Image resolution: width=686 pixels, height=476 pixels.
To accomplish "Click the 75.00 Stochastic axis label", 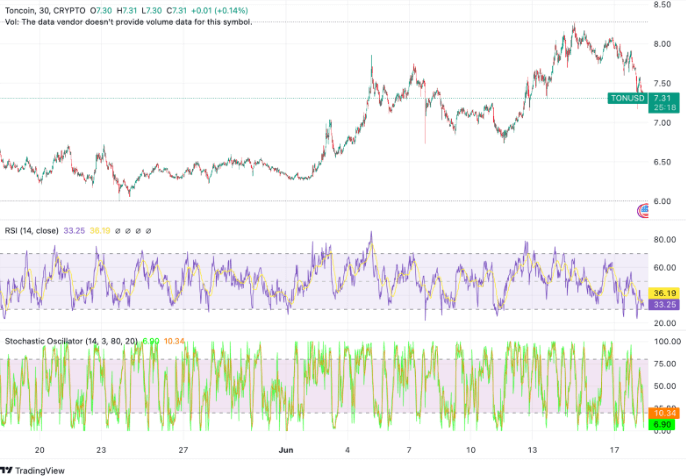I will click(665, 364).
